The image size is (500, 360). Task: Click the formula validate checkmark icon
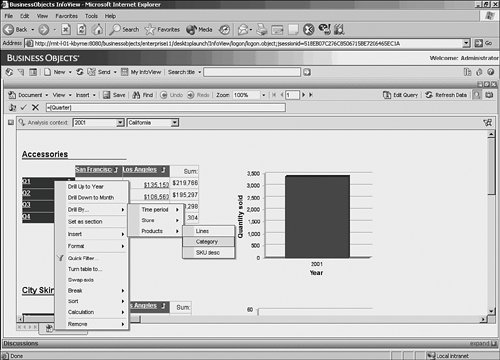click(x=23, y=107)
